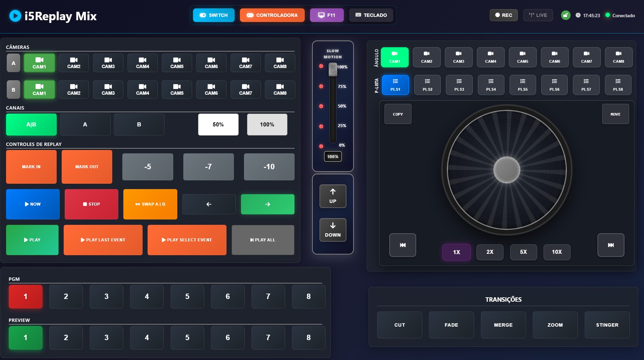Enable the A|B channel mode
Viewport: 644px width, 360px height.
click(x=31, y=125)
